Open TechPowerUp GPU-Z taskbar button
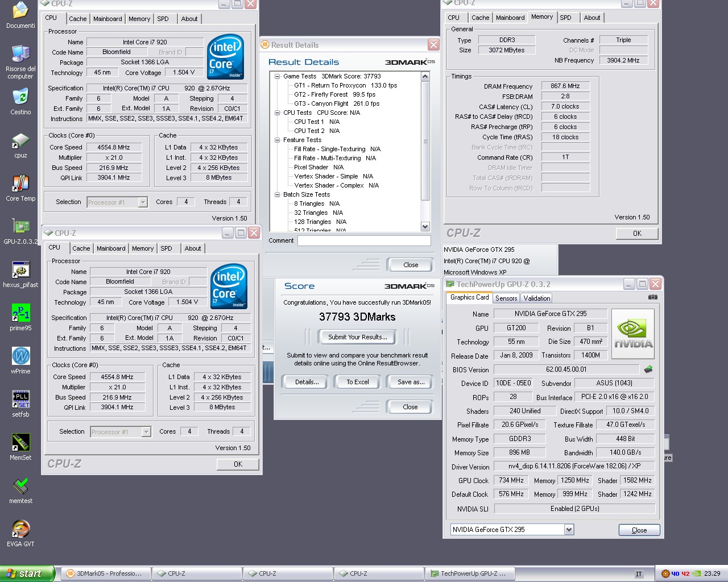Image resolution: width=728 pixels, height=582 pixels. coord(470,573)
